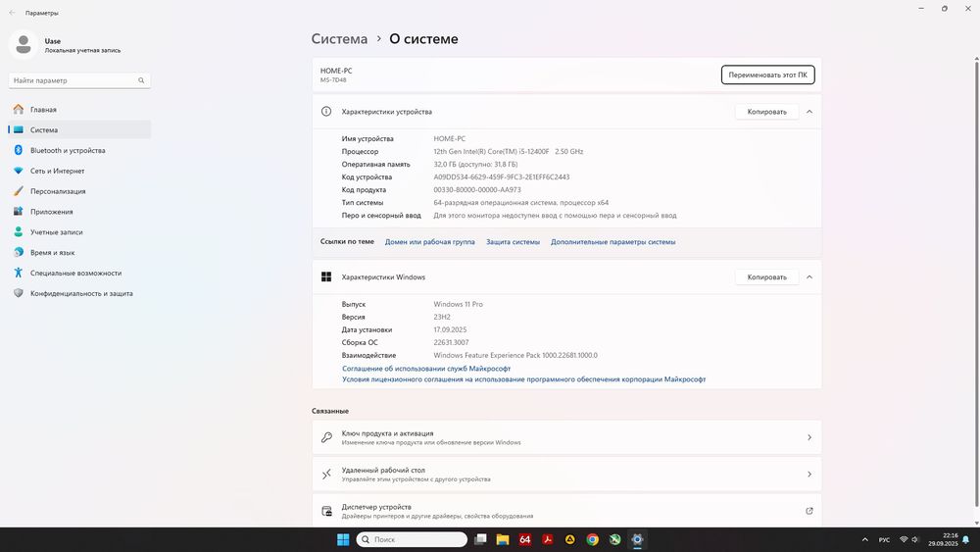Click the shield icon for Конфиденциальность и защита
This screenshot has width=980, height=552.
point(18,293)
